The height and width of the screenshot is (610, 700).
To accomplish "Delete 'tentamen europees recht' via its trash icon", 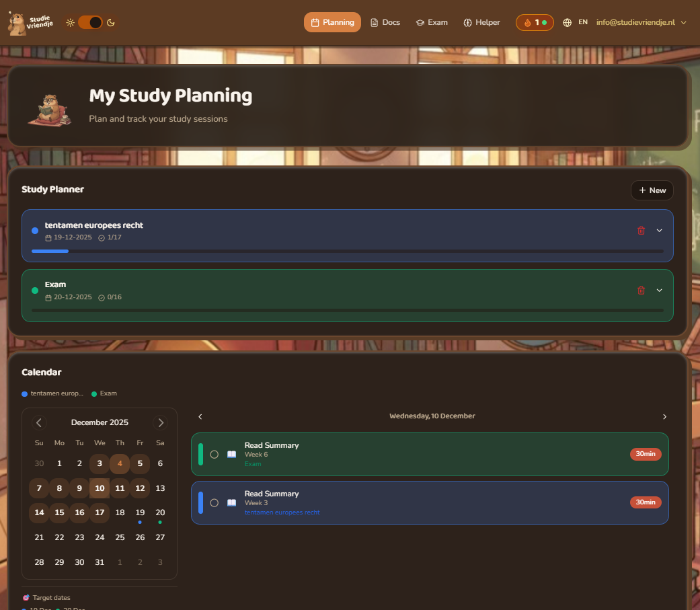I will click(641, 230).
